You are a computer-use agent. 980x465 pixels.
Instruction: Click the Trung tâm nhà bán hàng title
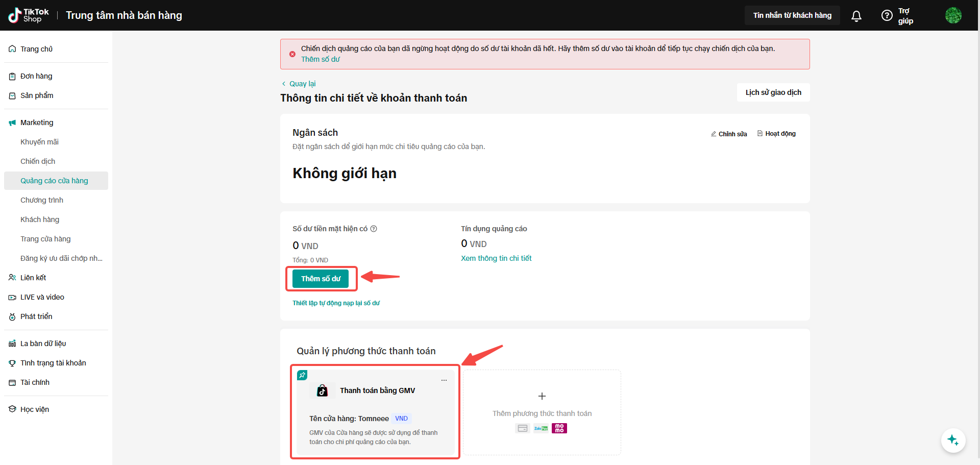124,15
